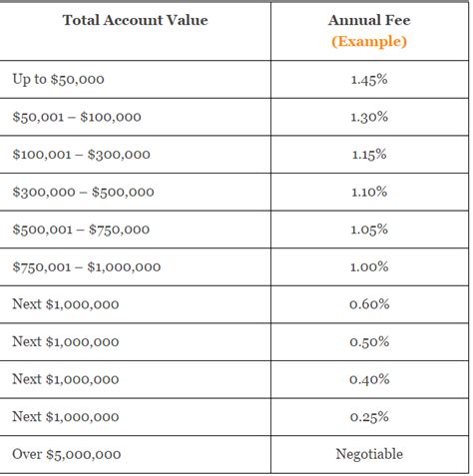Select the 0.50% fee value
Viewport: 473px width, 476px height.
(369, 342)
